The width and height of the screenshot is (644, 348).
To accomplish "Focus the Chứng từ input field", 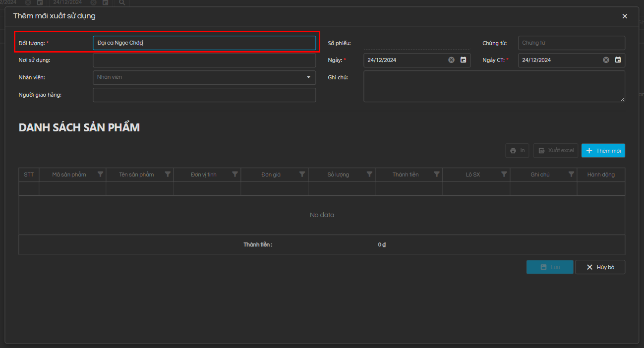I will tap(571, 43).
